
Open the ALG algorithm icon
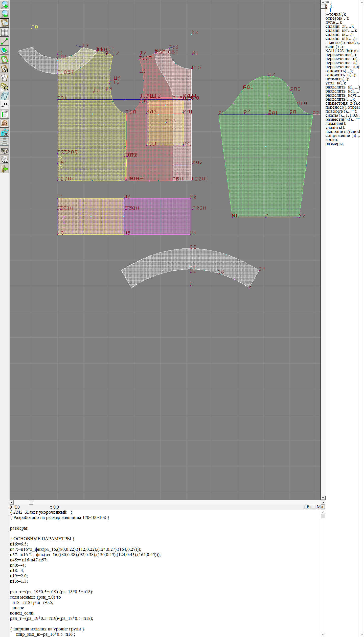point(5,160)
